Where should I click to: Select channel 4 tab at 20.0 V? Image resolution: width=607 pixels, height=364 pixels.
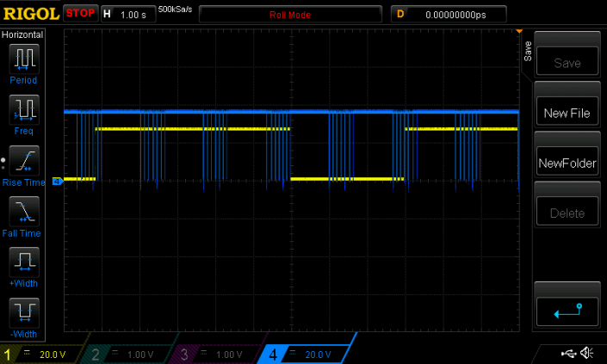pos(306,355)
